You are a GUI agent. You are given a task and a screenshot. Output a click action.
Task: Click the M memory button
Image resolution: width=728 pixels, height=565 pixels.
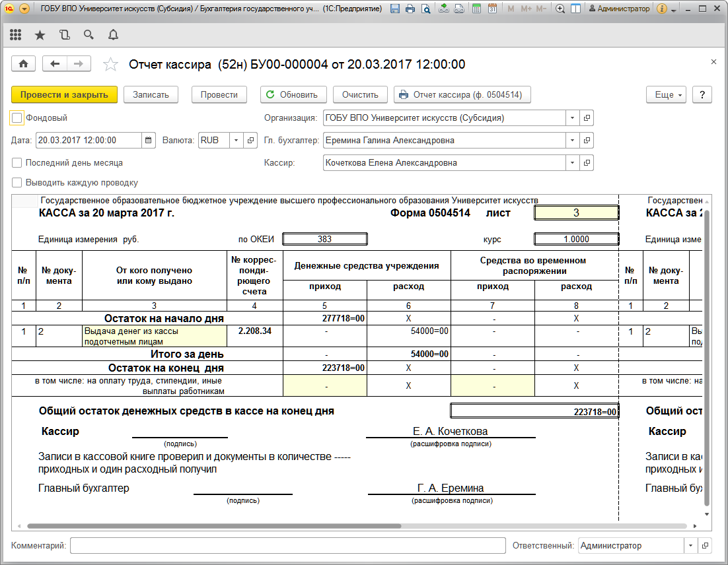coord(511,9)
